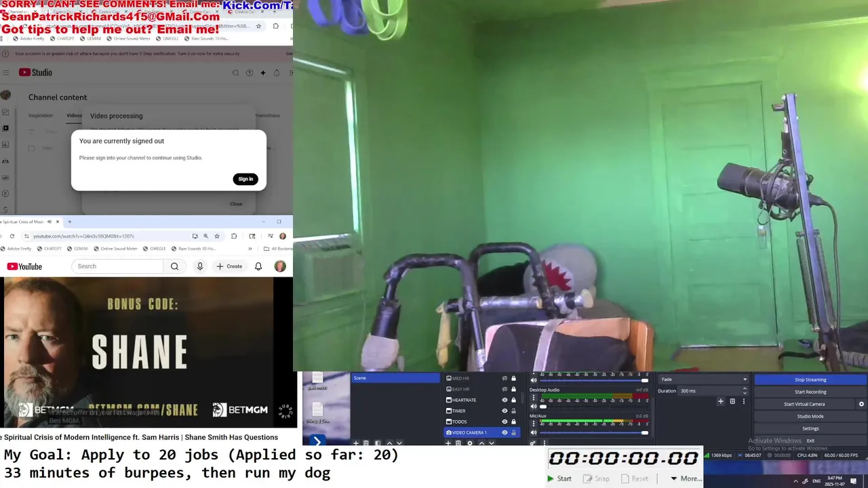Screen dimensions: 868x488
Task: Toggle lock on HEARTRATE source
Action: click(x=513, y=400)
